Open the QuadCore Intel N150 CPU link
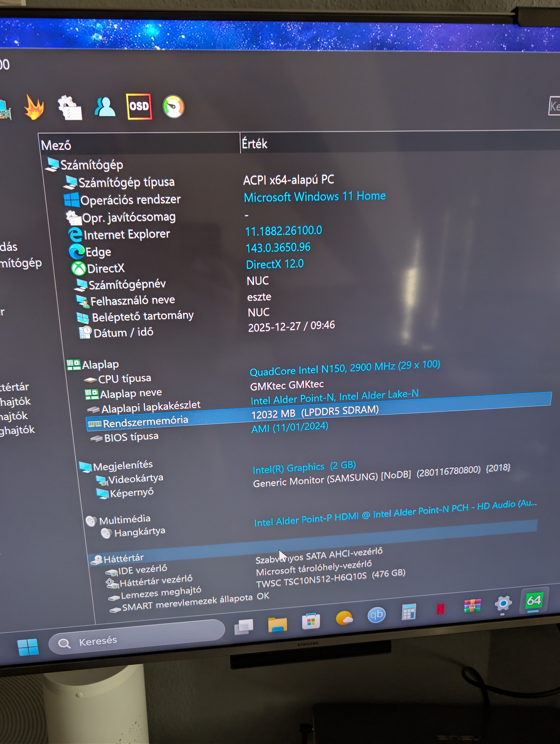This screenshot has height=744, width=560. tap(345, 368)
